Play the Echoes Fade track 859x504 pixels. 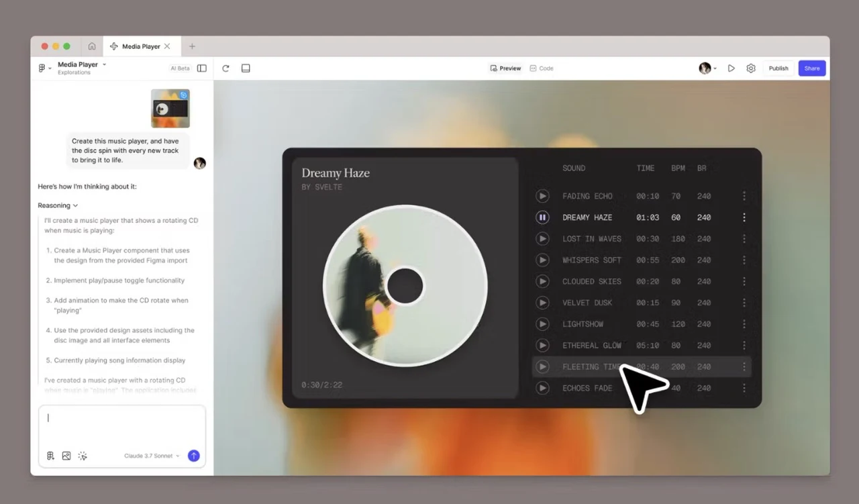[542, 388]
